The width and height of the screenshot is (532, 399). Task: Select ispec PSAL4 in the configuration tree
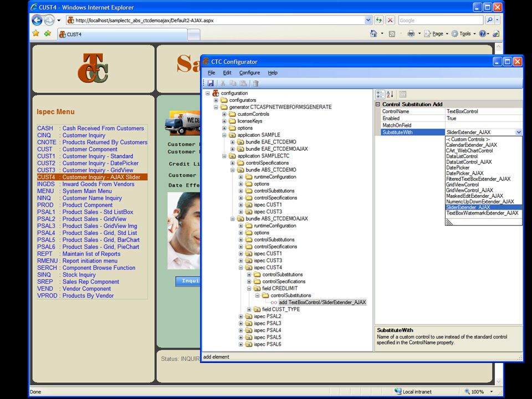coord(267,330)
